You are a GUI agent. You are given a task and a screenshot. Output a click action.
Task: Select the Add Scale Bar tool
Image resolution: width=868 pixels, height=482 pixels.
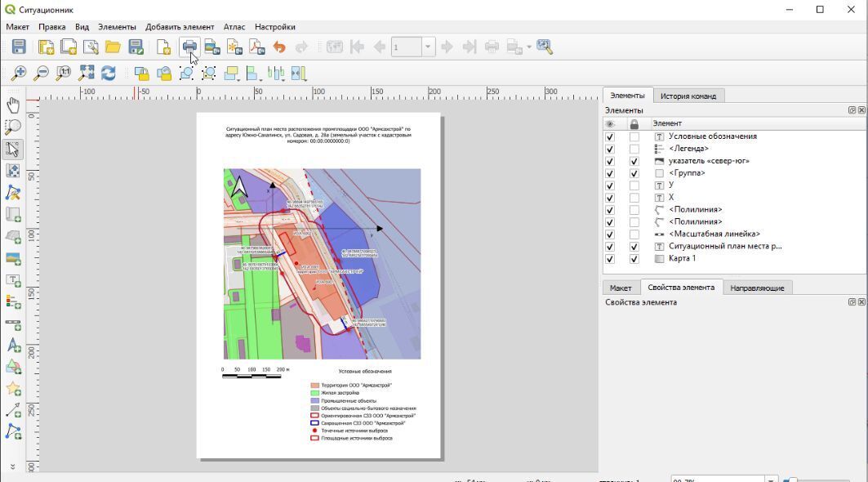13,324
